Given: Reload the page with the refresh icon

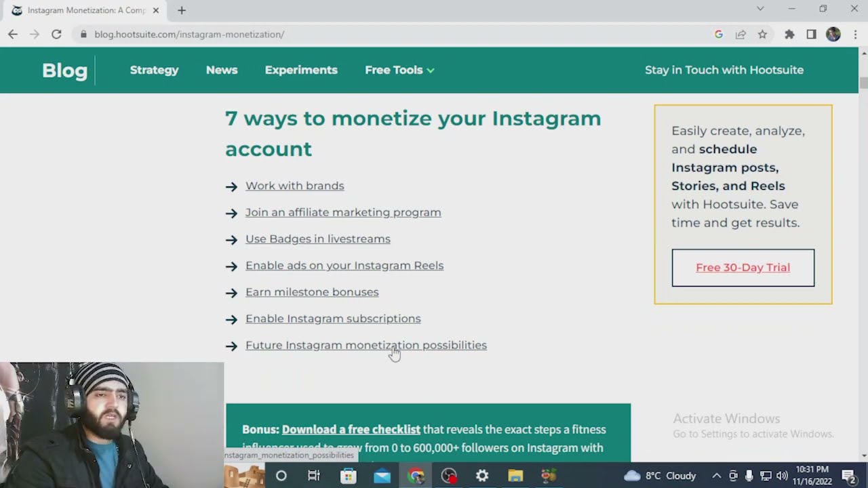Looking at the screenshot, I should (56, 34).
